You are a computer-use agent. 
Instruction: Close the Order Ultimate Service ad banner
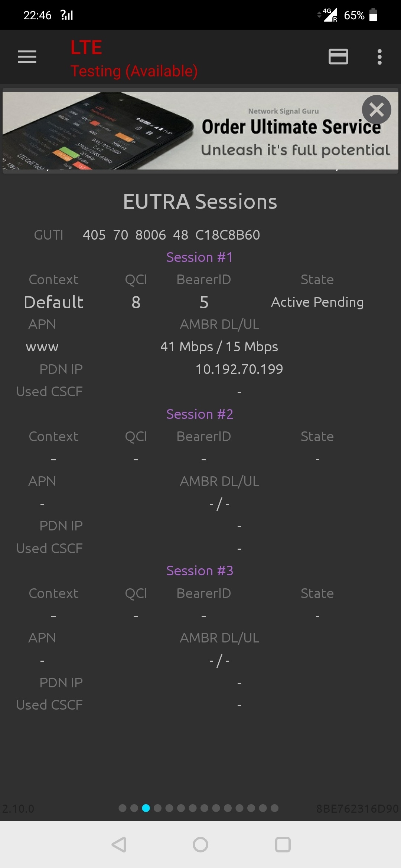376,110
